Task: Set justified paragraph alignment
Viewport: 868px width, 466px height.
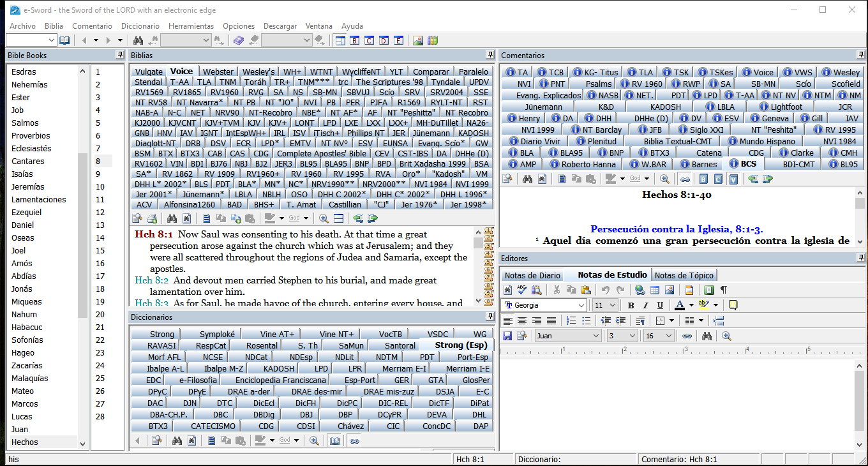Action: [551, 320]
